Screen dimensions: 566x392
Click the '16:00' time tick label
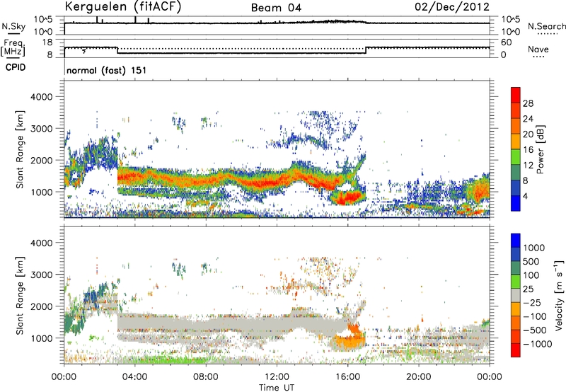[347, 377]
